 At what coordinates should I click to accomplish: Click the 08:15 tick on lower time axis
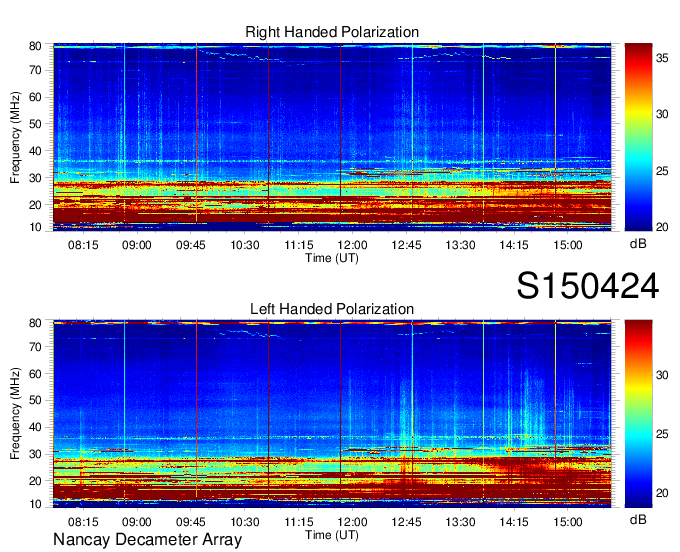tap(83, 522)
